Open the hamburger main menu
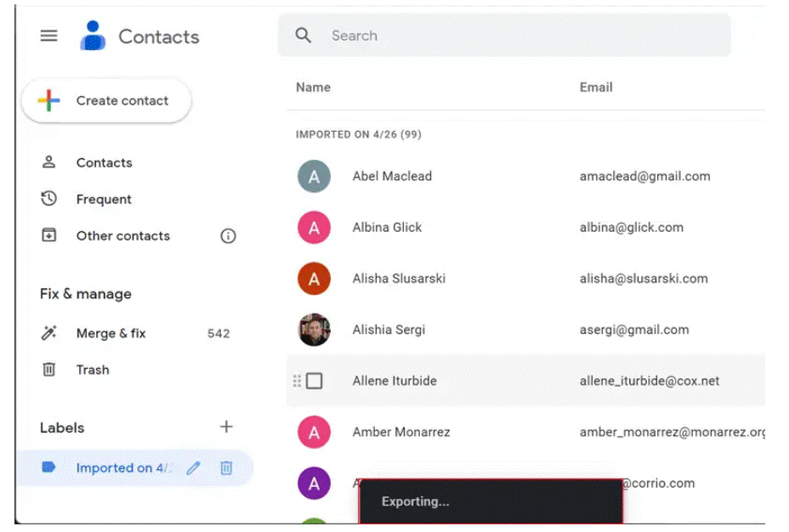Screen dimensions: 789x532 (48, 36)
